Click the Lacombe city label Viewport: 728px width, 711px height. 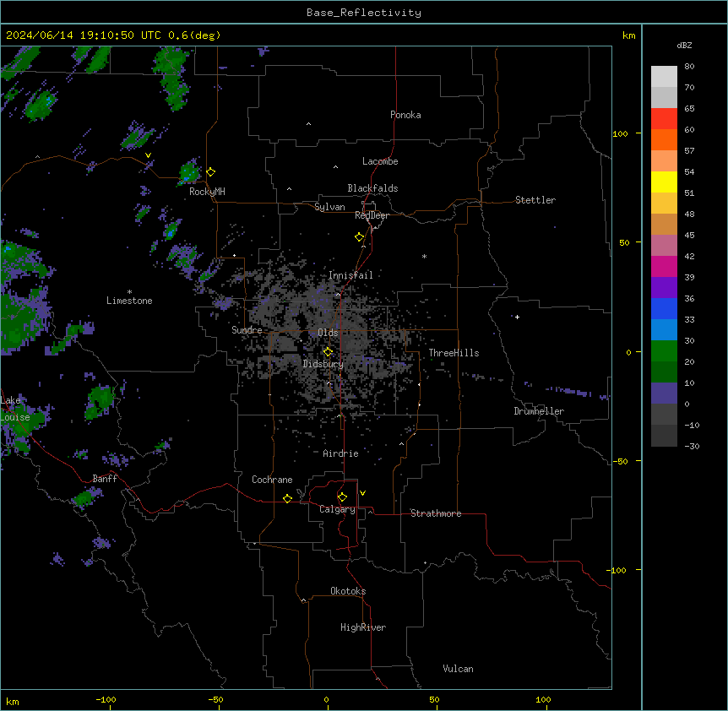click(x=380, y=161)
